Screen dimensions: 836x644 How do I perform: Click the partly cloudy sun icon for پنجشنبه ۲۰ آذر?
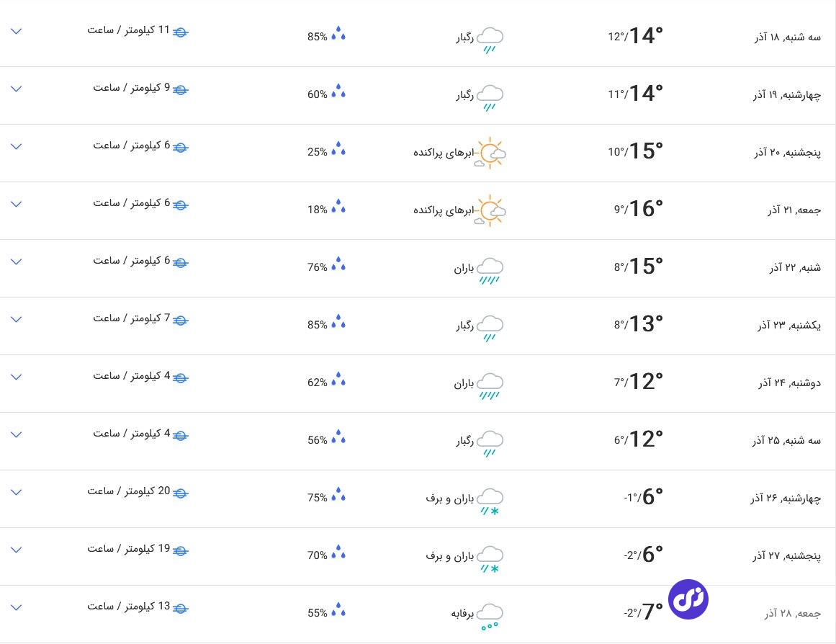pos(490,153)
